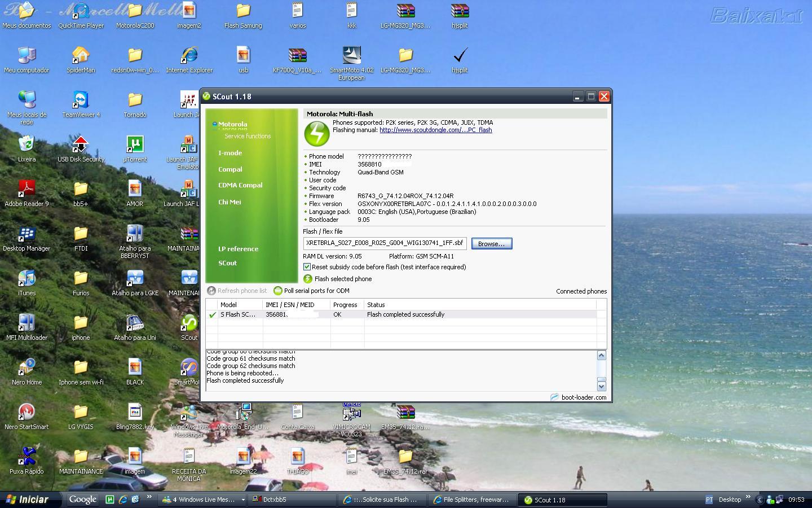Open Lixeira recycle bin icon

click(x=27, y=148)
